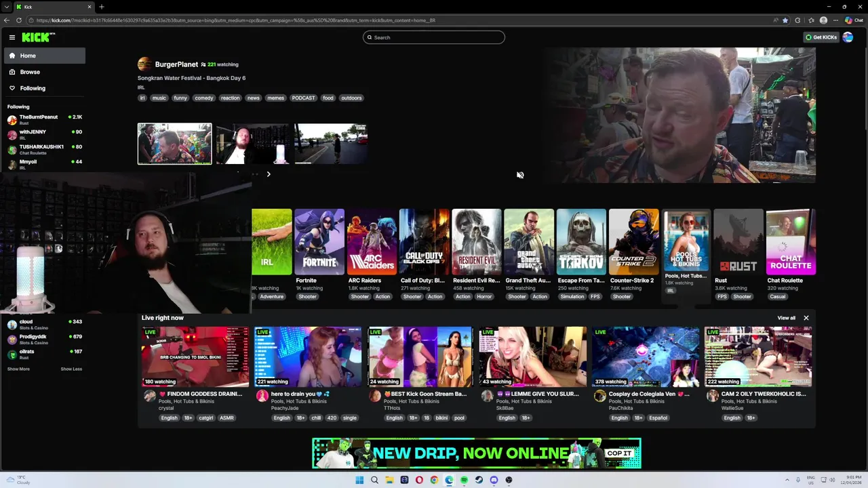This screenshot has height=488, width=868.
Task: Open Prodigyddk in the sidebar list
Action: (44, 340)
